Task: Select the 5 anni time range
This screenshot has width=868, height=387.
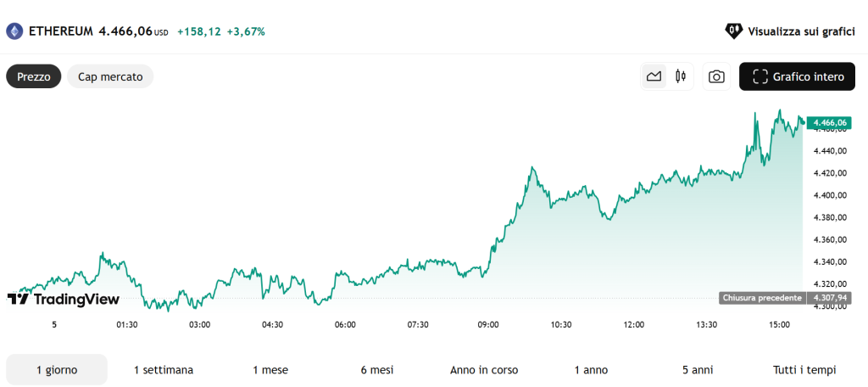Action: pos(698,370)
